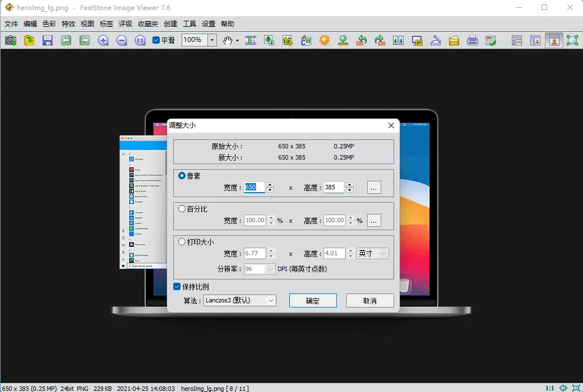Rotate image right 90 degrees icon
The width and height of the screenshot is (583, 392).
pyautogui.click(x=380, y=40)
